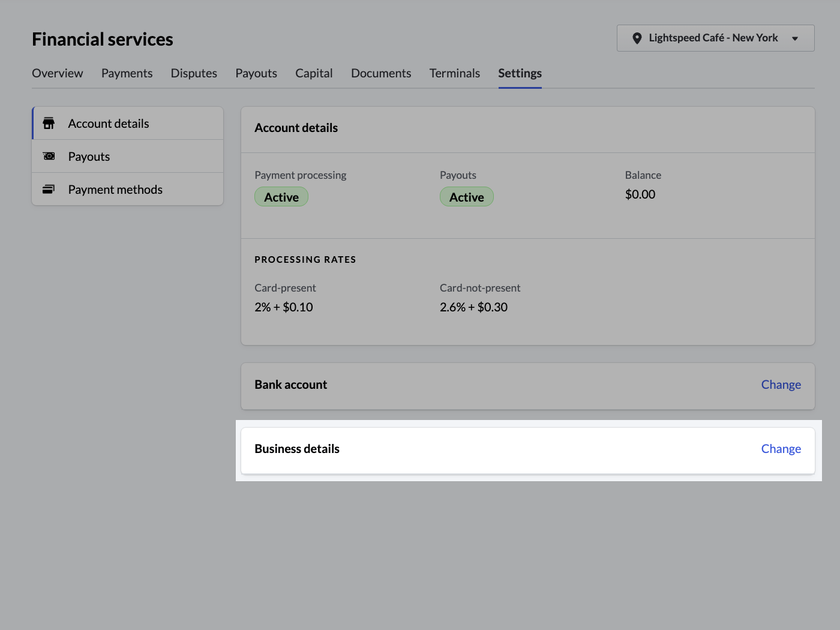
Task: Open the Disputes tab
Action: click(x=193, y=73)
